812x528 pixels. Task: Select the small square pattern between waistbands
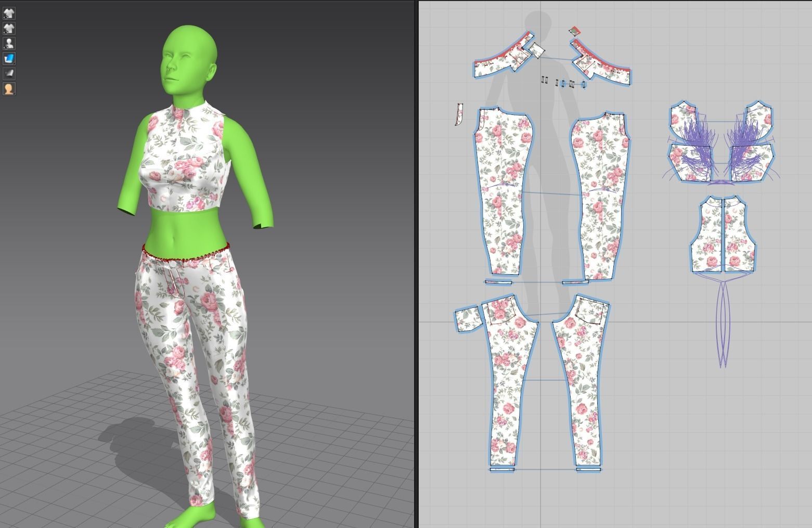pyautogui.click(x=536, y=50)
